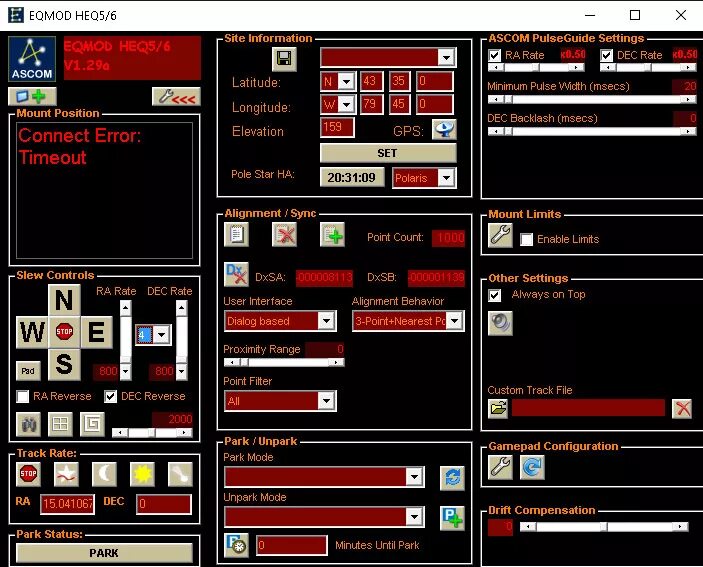Click the speaker sound settings icon
703x567 pixels.
pyautogui.click(x=500, y=323)
